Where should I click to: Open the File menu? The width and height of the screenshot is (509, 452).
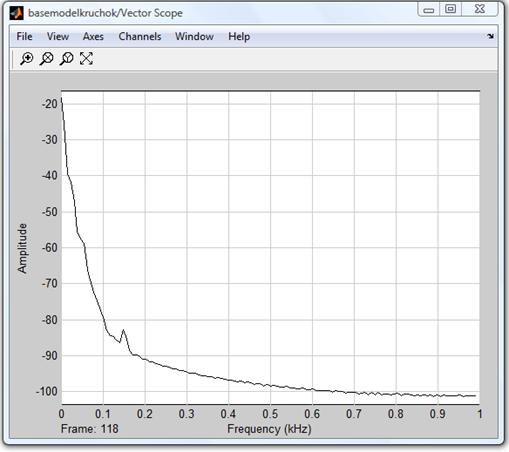point(24,36)
